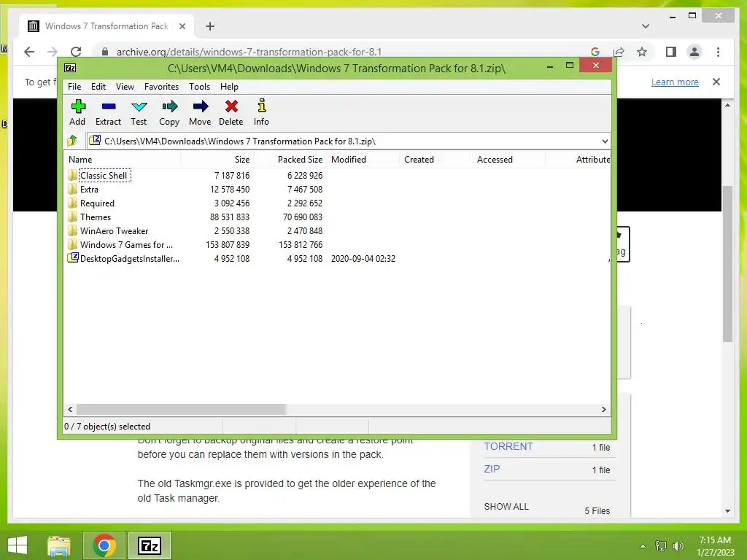The image size is (747, 560).
Task: Click Chrome back navigation arrow
Action: [x=29, y=52]
